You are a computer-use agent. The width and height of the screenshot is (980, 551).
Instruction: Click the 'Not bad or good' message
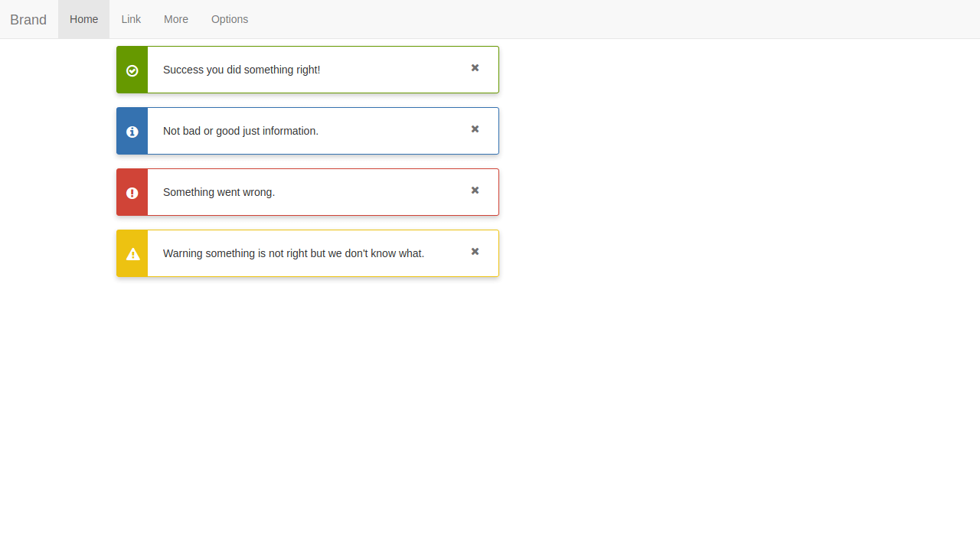pos(240,131)
